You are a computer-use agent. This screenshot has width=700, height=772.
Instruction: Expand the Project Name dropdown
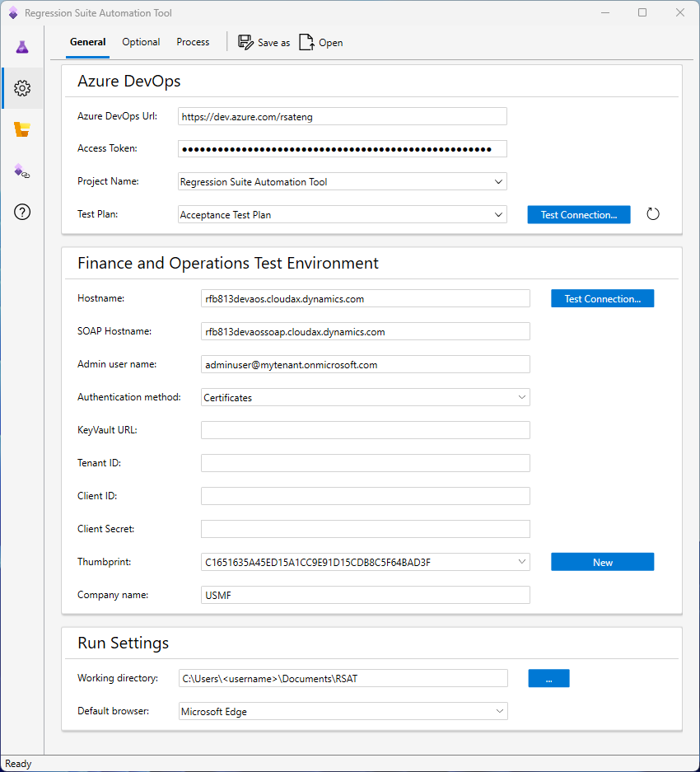tap(498, 182)
